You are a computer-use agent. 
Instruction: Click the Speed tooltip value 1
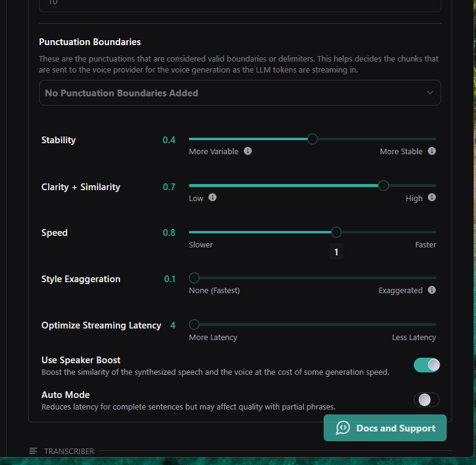click(336, 252)
